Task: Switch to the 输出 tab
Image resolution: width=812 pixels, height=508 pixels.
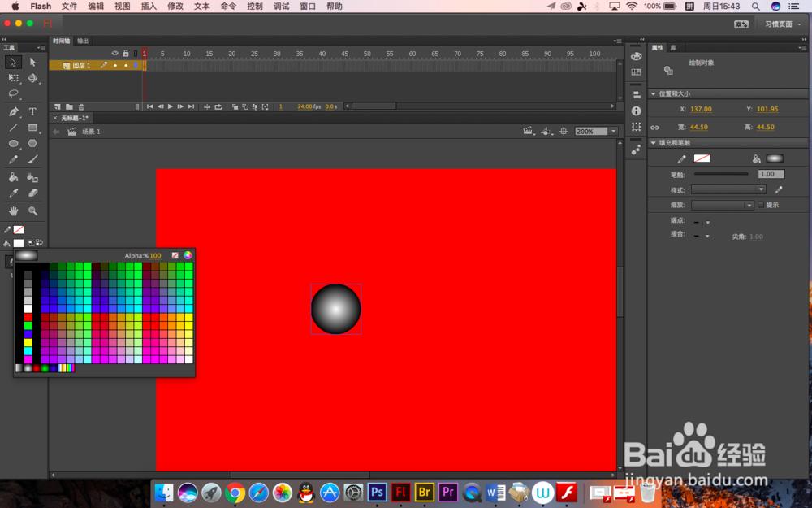Action: [83, 41]
